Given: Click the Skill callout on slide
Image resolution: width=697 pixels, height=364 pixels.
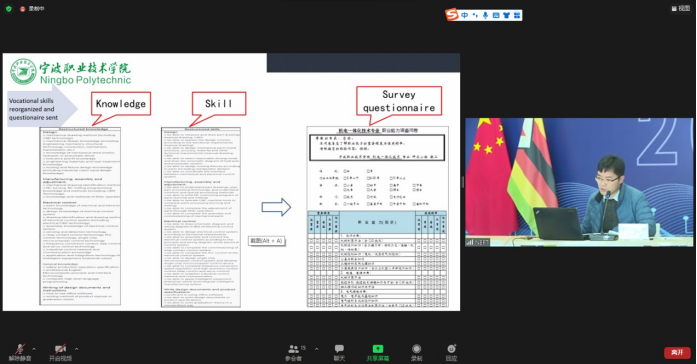Looking at the screenshot, I should tap(219, 104).
